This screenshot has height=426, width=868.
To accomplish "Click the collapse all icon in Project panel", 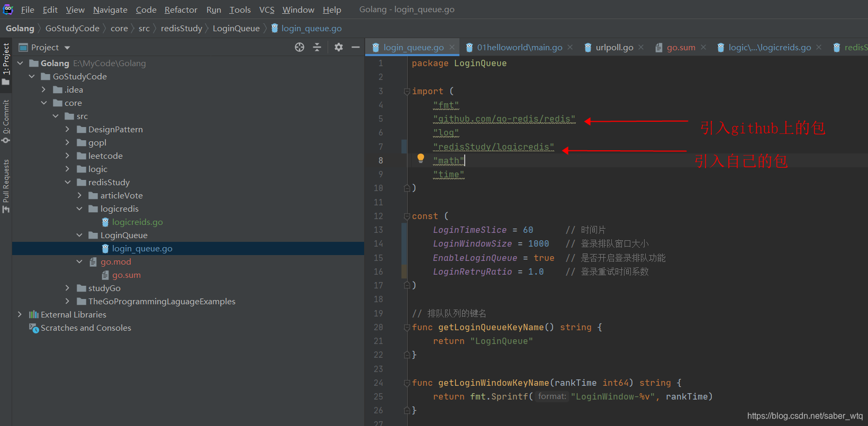I will point(317,47).
